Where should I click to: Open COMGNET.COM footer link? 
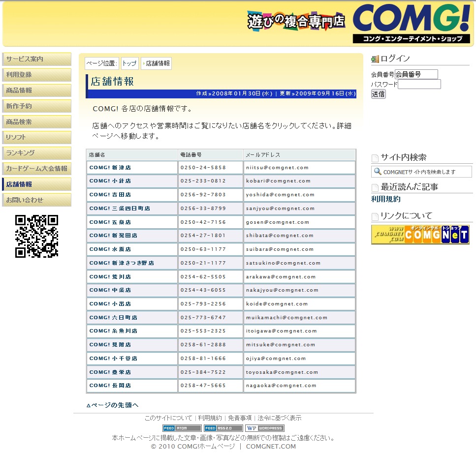(271, 447)
